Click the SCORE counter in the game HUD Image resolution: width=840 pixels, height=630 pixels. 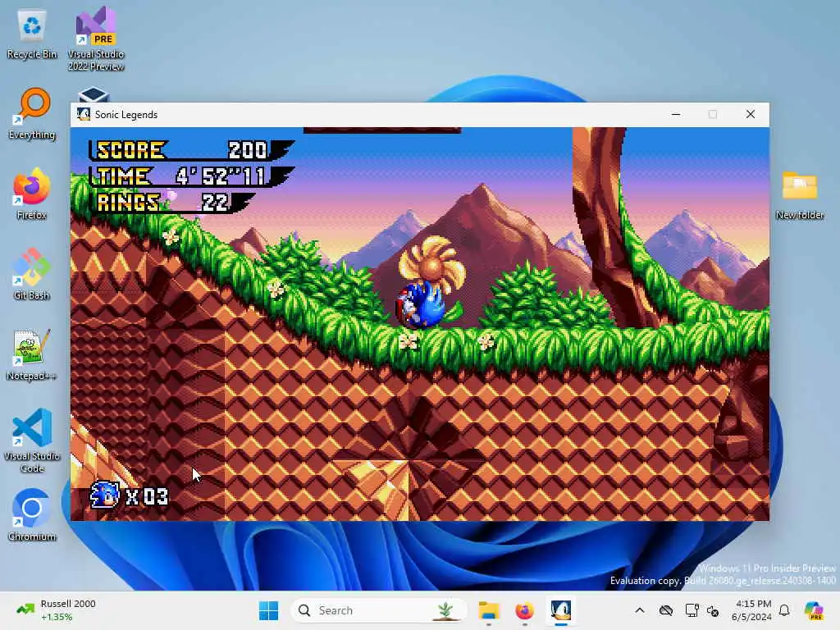(191, 150)
